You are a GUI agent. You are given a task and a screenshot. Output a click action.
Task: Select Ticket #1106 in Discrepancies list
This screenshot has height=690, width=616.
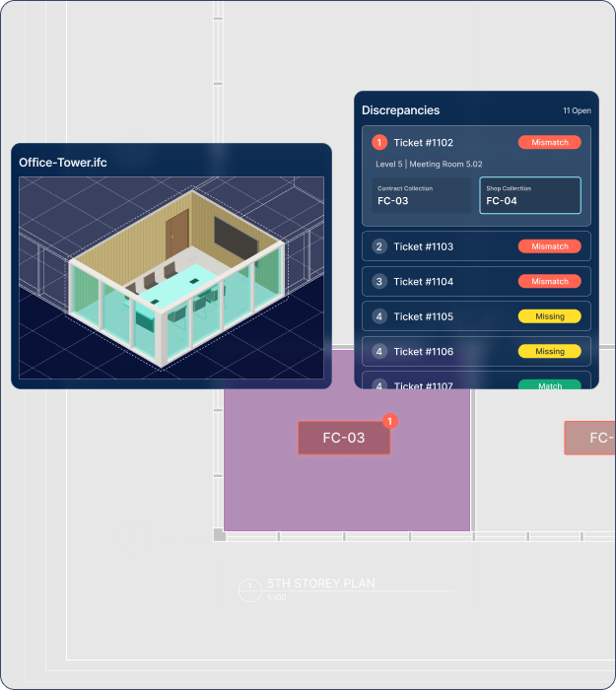click(x=476, y=351)
